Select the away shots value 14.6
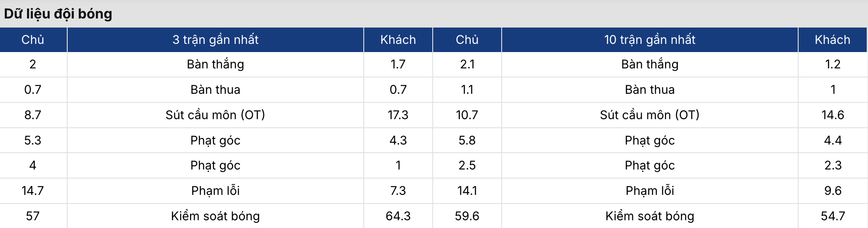 tap(833, 115)
